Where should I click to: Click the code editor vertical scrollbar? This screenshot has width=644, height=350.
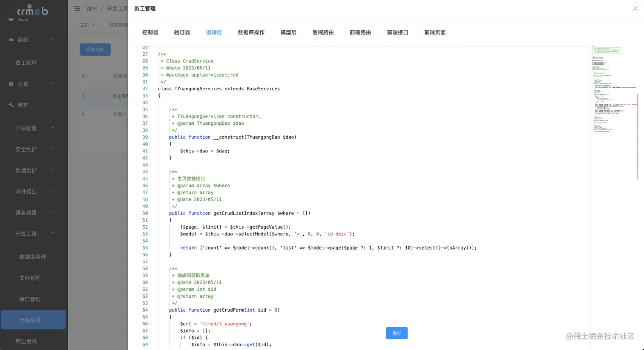click(x=637, y=137)
